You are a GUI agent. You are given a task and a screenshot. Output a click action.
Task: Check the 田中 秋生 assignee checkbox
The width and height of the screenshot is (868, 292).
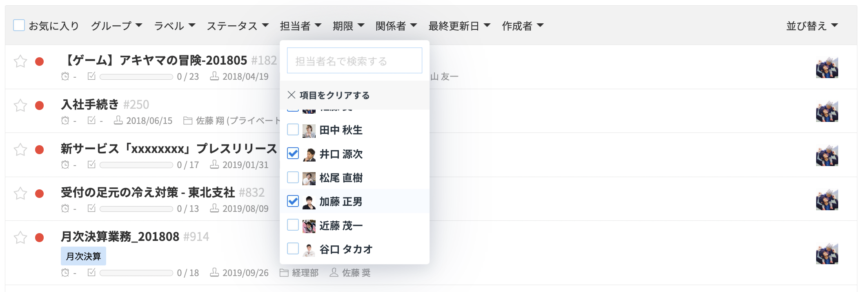pyautogui.click(x=293, y=130)
